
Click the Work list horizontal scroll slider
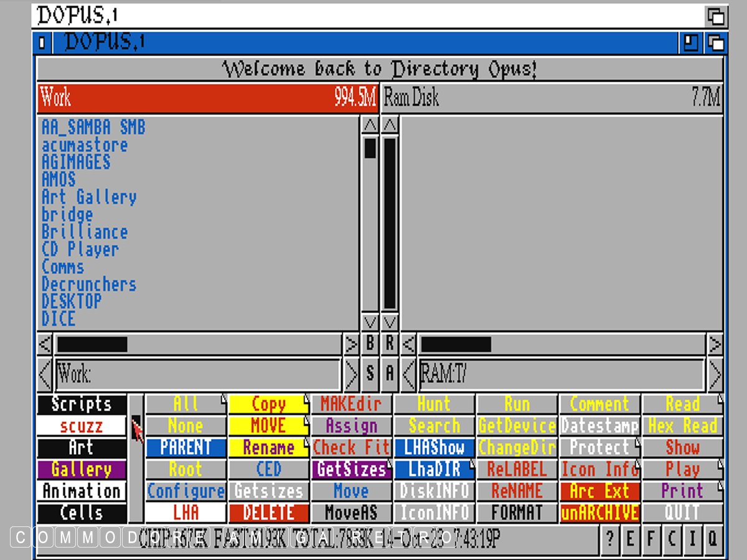tap(92, 344)
